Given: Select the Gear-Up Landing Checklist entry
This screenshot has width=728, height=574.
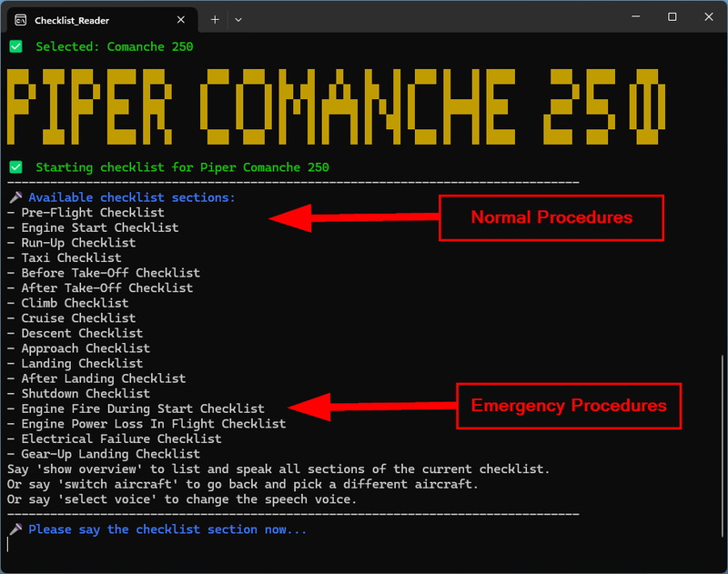Looking at the screenshot, I should point(108,453).
